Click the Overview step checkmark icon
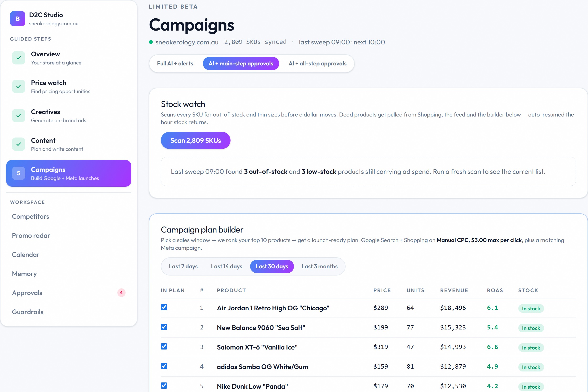588x392 pixels. point(18,58)
